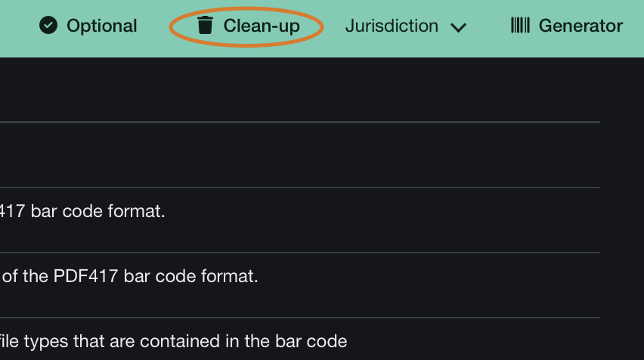This screenshot has width=644, height=360.
Task: Click the empty row above '417 bar code format.'
Action: coord(227,155)
